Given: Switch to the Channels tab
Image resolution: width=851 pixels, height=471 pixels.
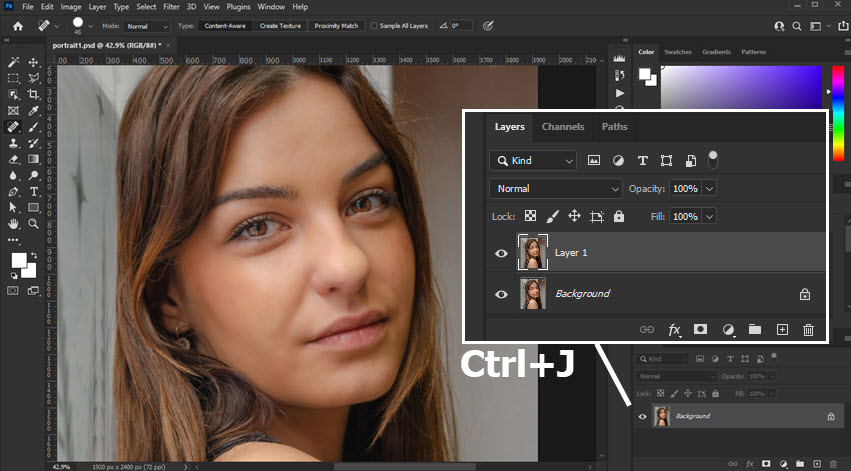Looking at the screenshot, I should (x=563, y=126).
